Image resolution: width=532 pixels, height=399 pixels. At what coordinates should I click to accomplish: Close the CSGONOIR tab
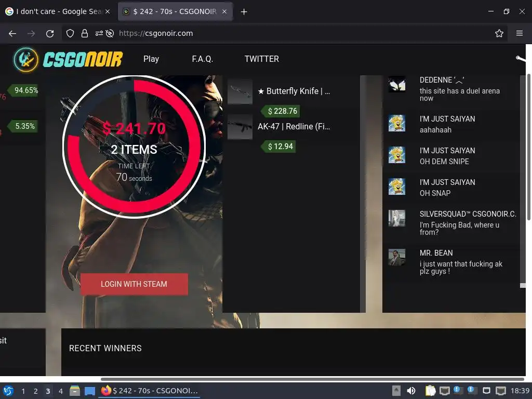tap(224, 11)
